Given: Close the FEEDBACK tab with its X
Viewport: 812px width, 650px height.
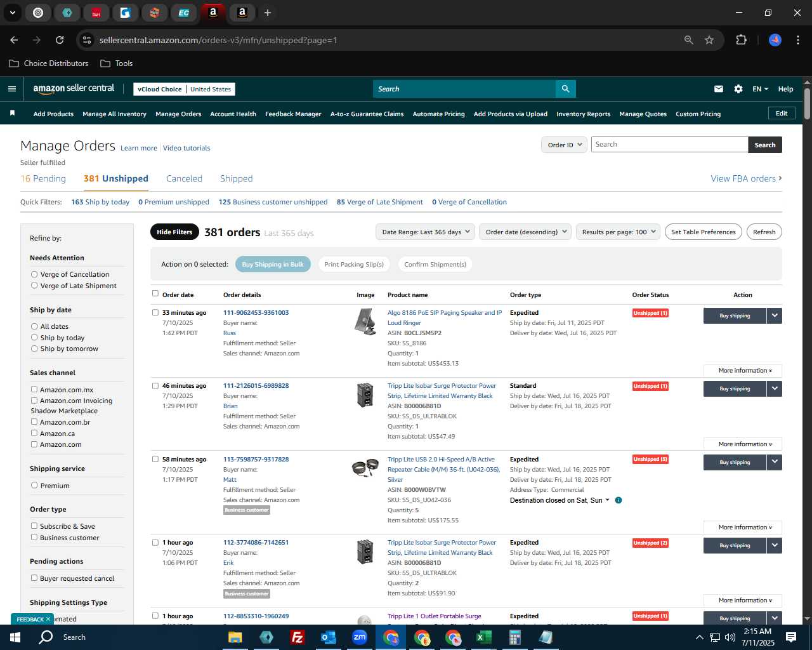Looking at the screenshot, I should (48, 619).
